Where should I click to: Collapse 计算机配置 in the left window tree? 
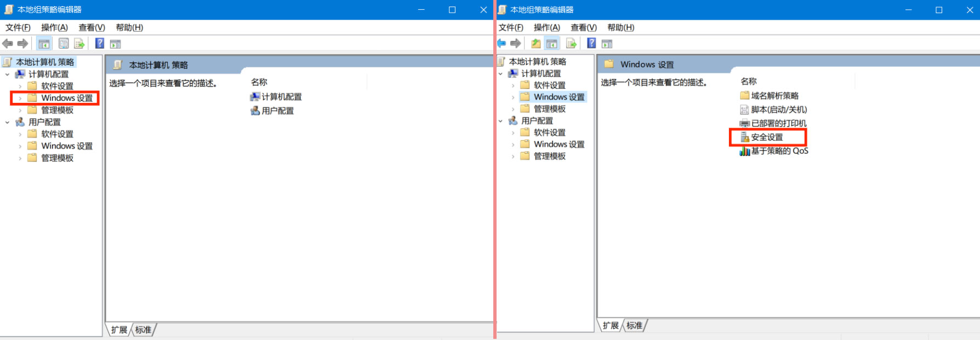7,74
